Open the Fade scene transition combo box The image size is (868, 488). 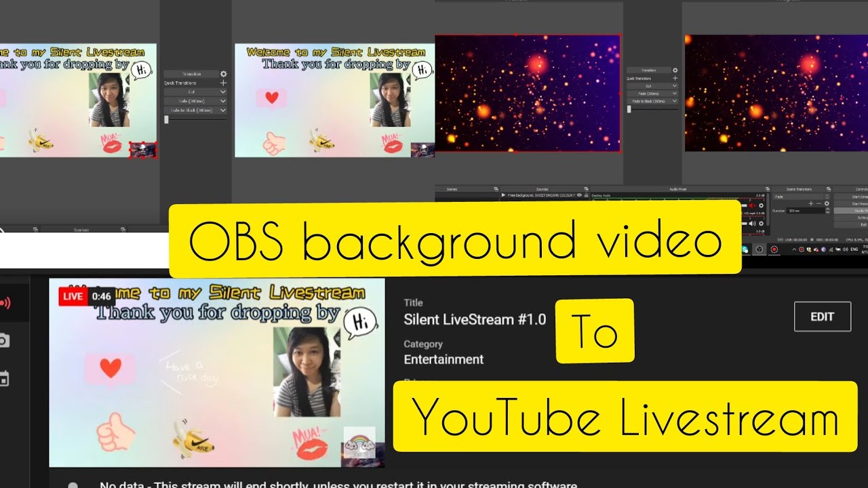pyautogui.click(x=801, y=197)
